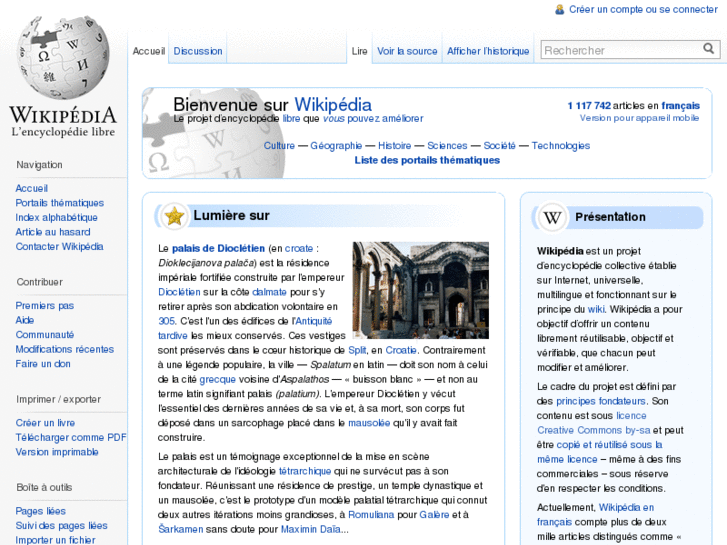
Task: Click Créer un livre
Action: [x=45, y=423]
